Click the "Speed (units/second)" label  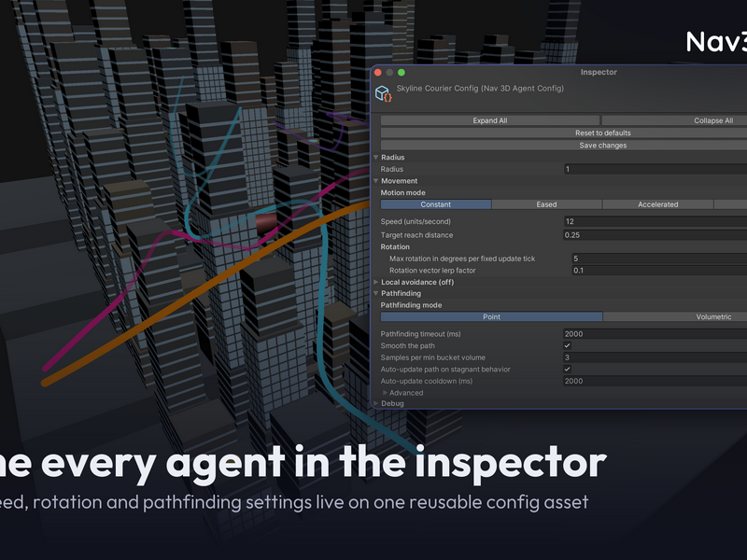pos(416,221)
